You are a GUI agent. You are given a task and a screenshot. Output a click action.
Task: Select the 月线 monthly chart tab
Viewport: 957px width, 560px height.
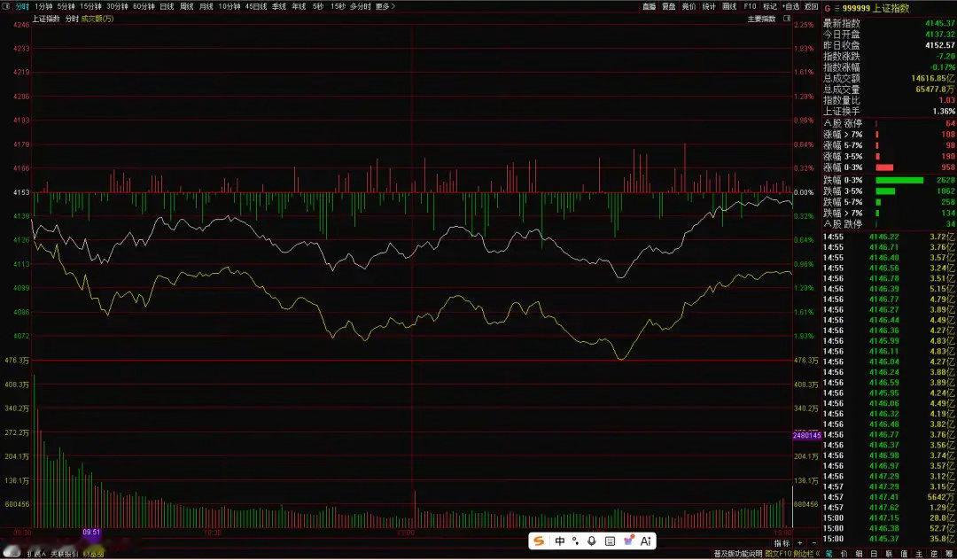pos(206,6)
